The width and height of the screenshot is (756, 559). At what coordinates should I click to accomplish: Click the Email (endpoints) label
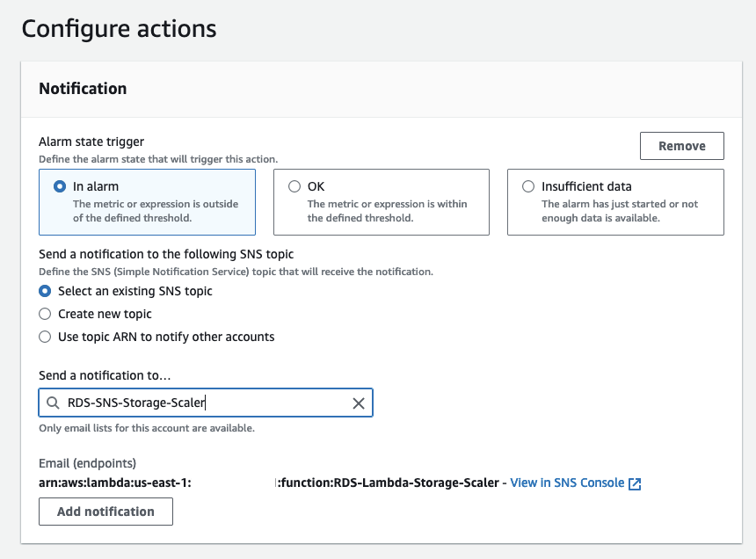point(87,463)
